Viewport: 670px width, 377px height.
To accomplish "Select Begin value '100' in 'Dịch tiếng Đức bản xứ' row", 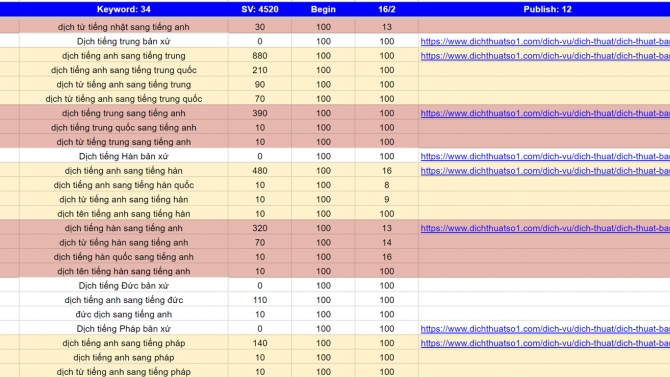I will (323, 286).
